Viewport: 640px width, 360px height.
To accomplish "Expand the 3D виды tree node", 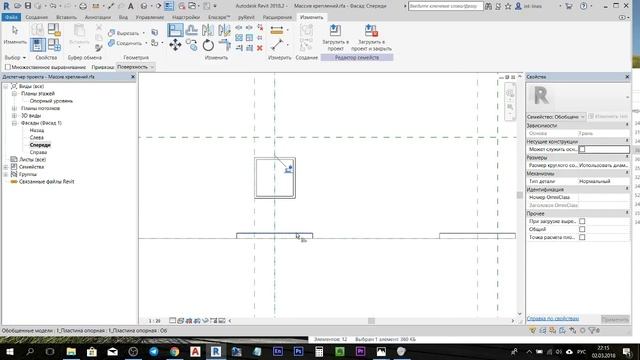I will [x=14, y=116].
